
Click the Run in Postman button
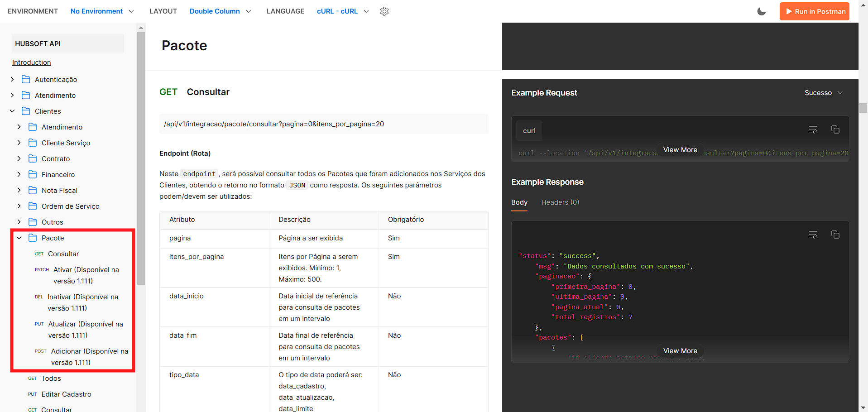pos(815,11)
